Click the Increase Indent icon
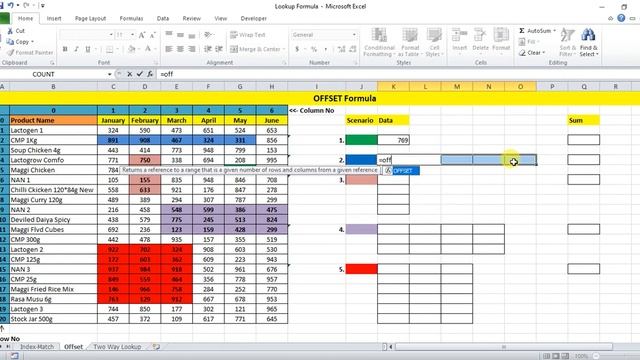The height and width of the screenshot is (360, 640). point(219,49)
